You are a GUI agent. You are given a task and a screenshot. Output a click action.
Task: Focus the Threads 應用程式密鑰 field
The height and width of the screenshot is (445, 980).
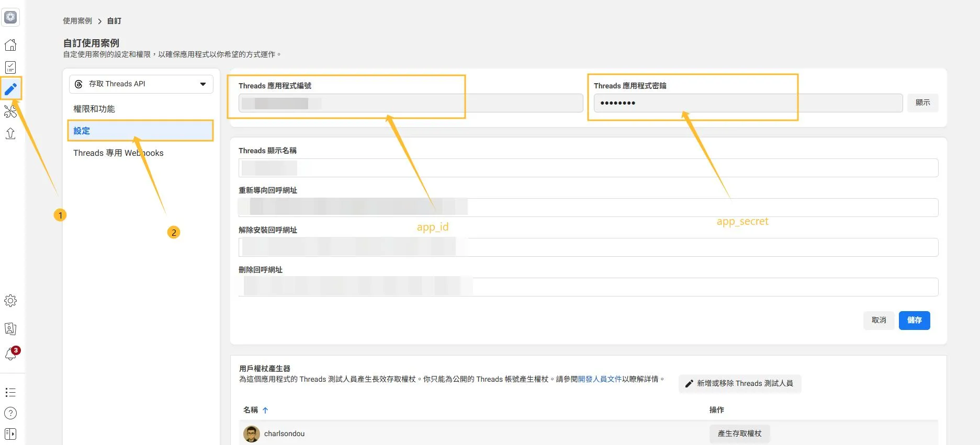click(x=748, y=103)
